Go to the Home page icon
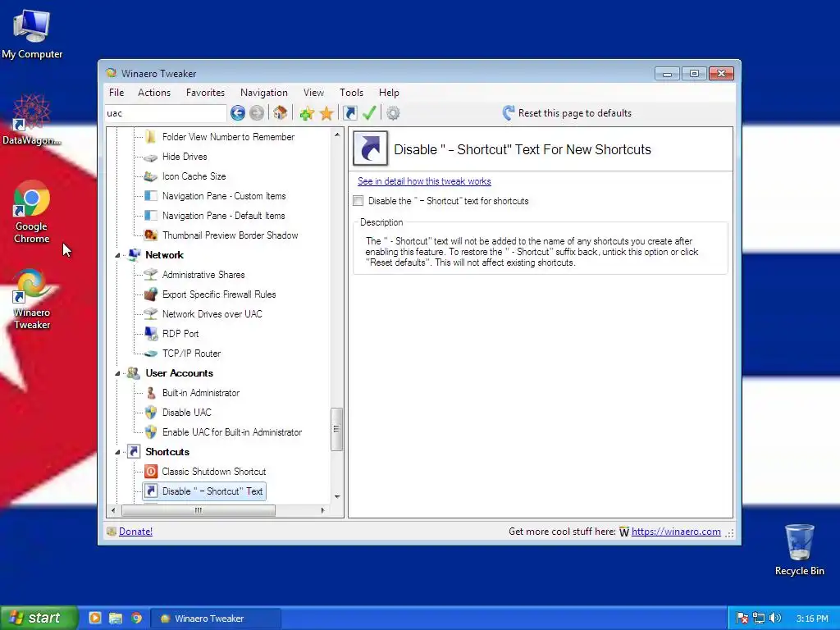The height and width of the screenshot is (630, 840). pos(280,113)
